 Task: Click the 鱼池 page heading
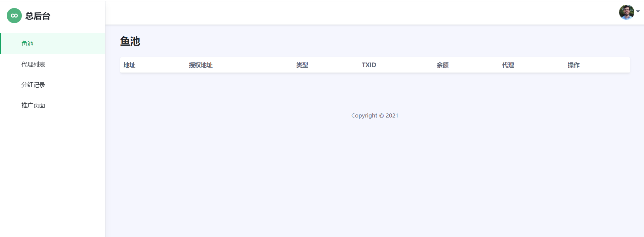130,41
